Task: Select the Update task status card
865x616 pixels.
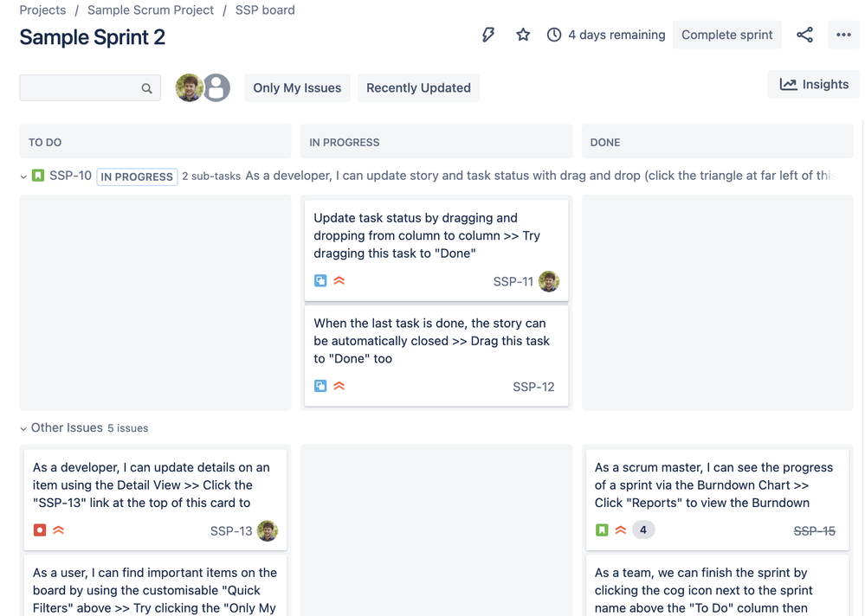Action: click(436, 251)
